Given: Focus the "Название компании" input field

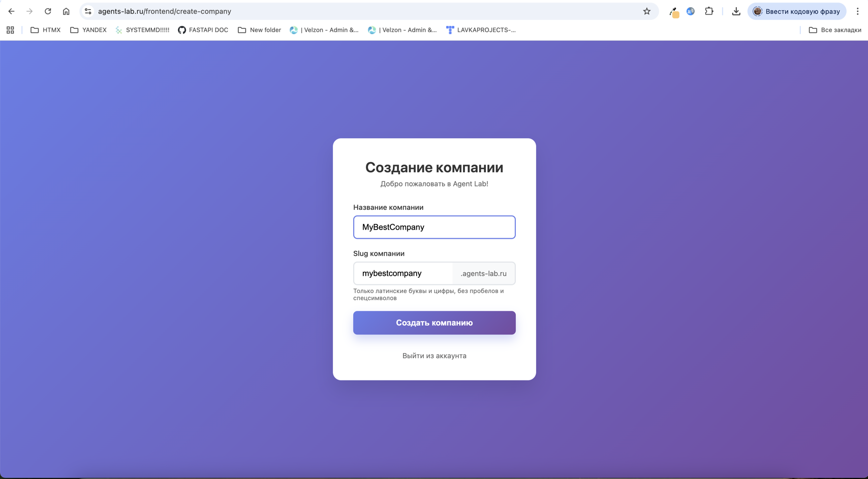Looking at the screenshot, I should (434, 227).
